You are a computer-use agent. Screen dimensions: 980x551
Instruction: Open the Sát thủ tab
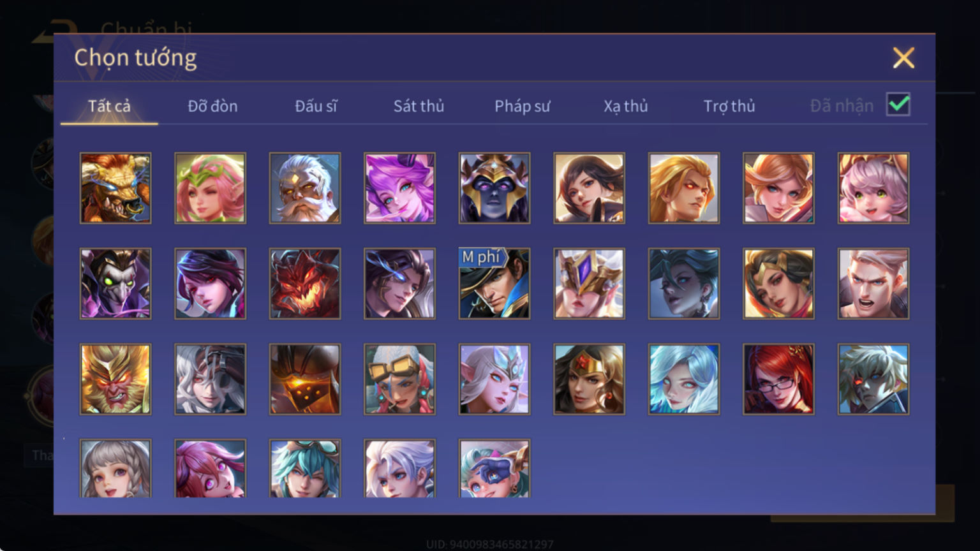click(x=419, y=106)
